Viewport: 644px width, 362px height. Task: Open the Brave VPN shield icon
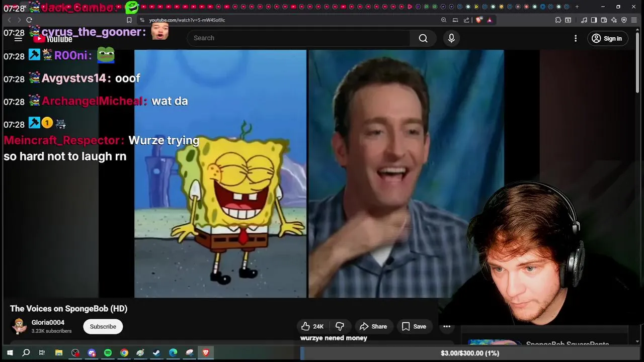(x=624, y=20)
